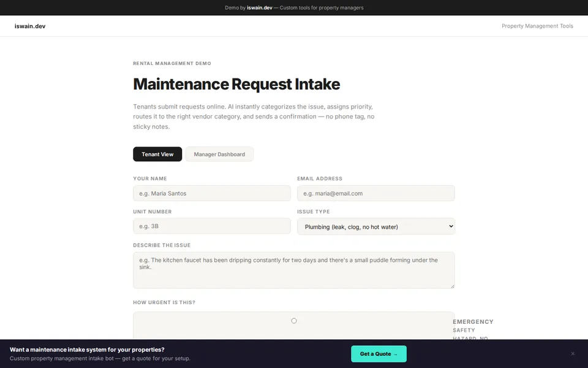
Task: Click the Describe the Issue textarea
Action: point(294,270)
